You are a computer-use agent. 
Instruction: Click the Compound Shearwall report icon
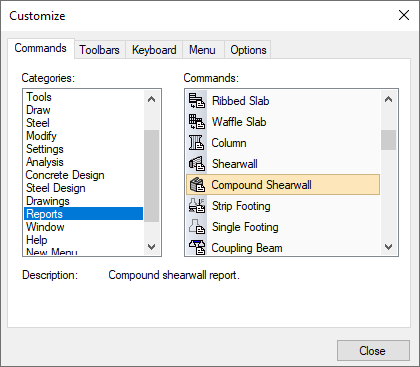[197, 185]
